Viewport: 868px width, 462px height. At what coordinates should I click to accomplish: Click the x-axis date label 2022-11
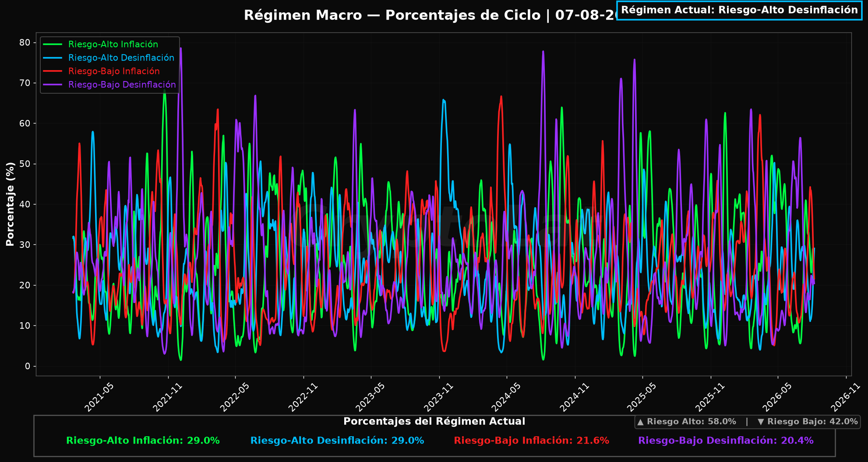tap(303, 397)
